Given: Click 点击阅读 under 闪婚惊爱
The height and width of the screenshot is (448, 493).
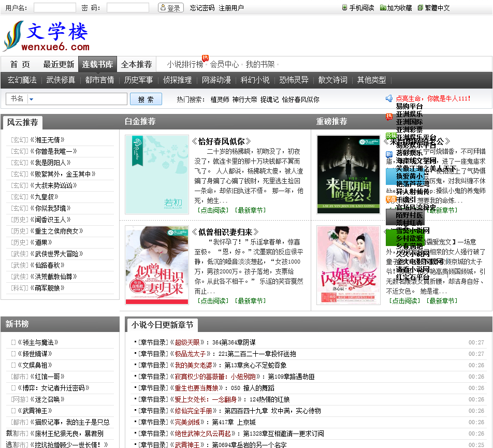Looking at the screenshot, I should (404, 301).
